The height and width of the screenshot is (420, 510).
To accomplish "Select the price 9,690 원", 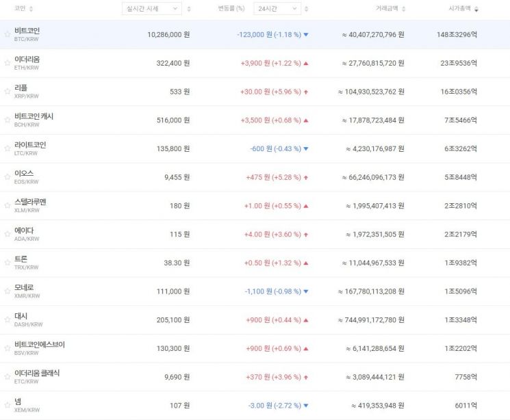I will pos(177,377).
